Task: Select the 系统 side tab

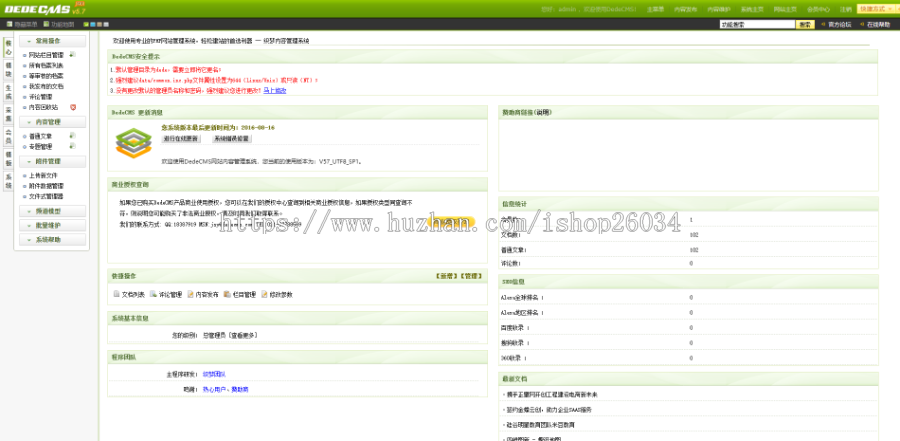Action: pyautogui.click(x=8, y=181)
